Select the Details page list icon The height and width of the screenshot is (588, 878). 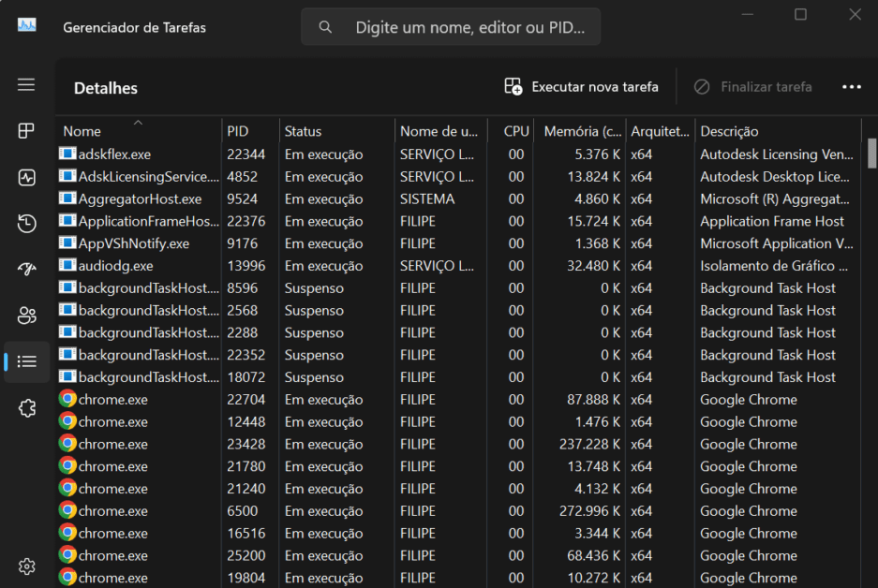[x=26, y=361]
